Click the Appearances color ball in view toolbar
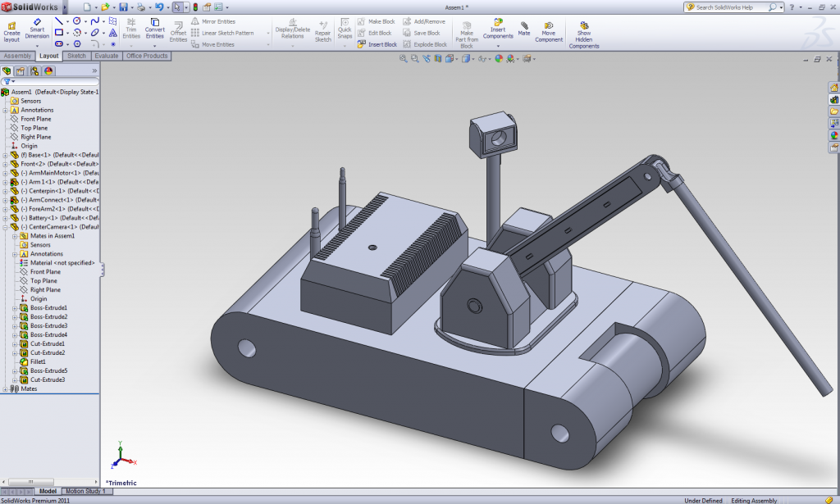The height and width of the screenshot is (504, 840). (499, 59)
